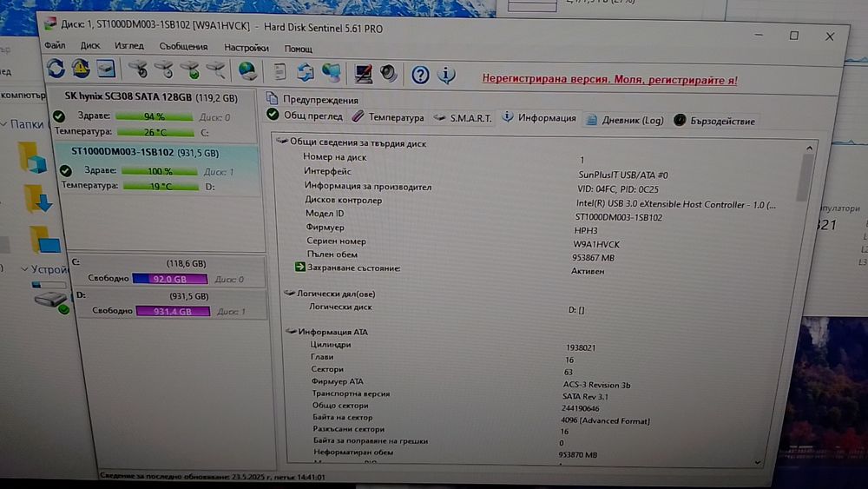Switch to the S.M.A.R.T. tab
Image resolution: width=868 pixels, height=489 pixels.
point(464,118)
